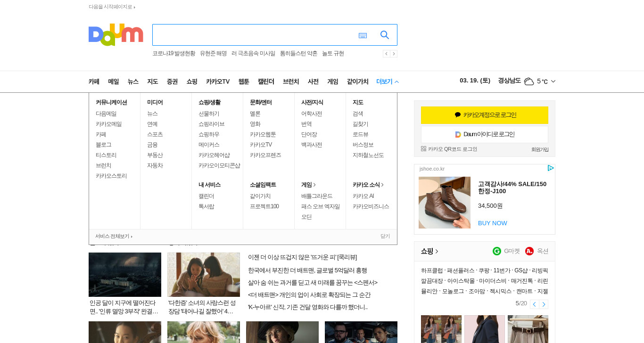Read the 스펜서 movie headline

point(313,283)
